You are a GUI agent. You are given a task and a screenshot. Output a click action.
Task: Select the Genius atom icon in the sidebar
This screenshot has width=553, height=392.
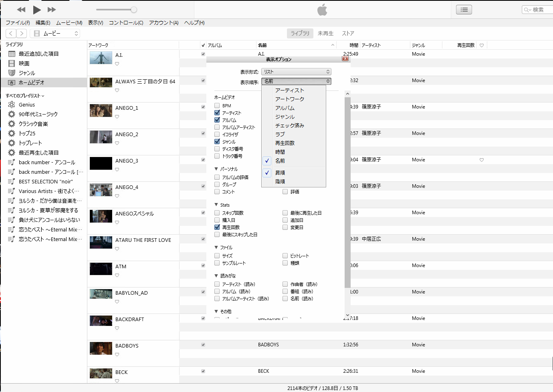pyautogui.click(x=12, y=105)
